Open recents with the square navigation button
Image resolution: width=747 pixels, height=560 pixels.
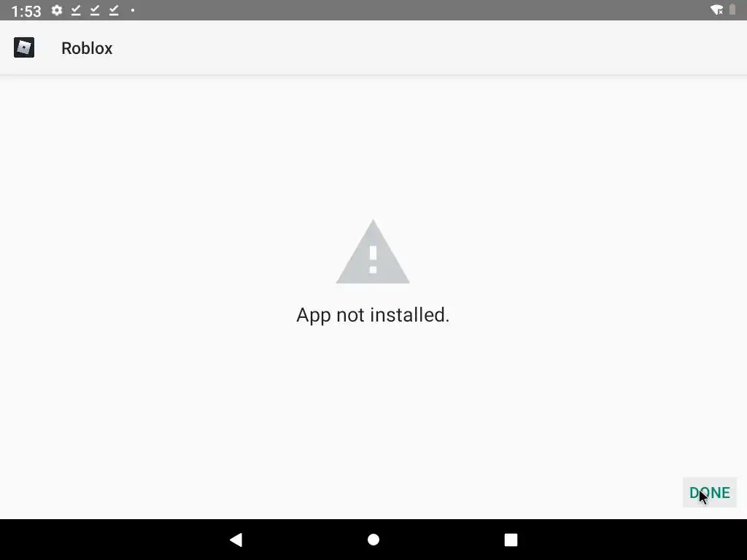click(x=511, y=540)
